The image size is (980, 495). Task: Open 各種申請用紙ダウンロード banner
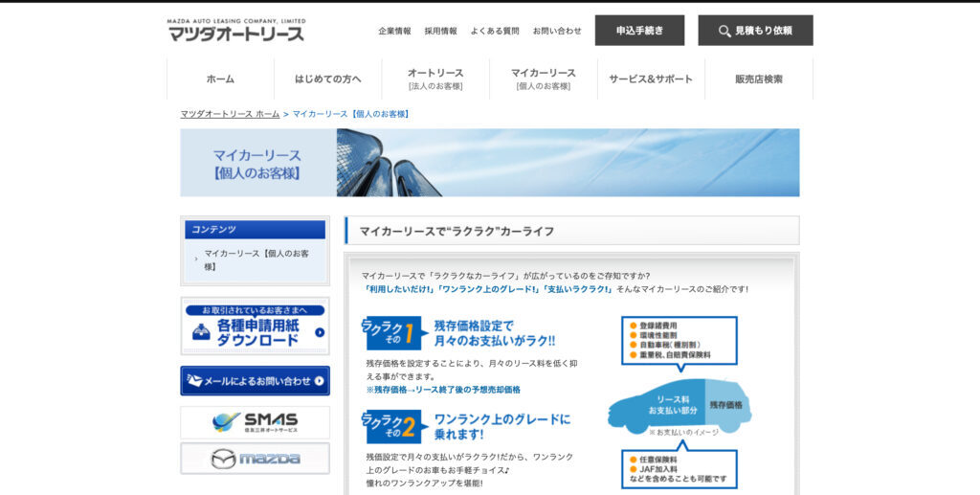click(255, 326)
